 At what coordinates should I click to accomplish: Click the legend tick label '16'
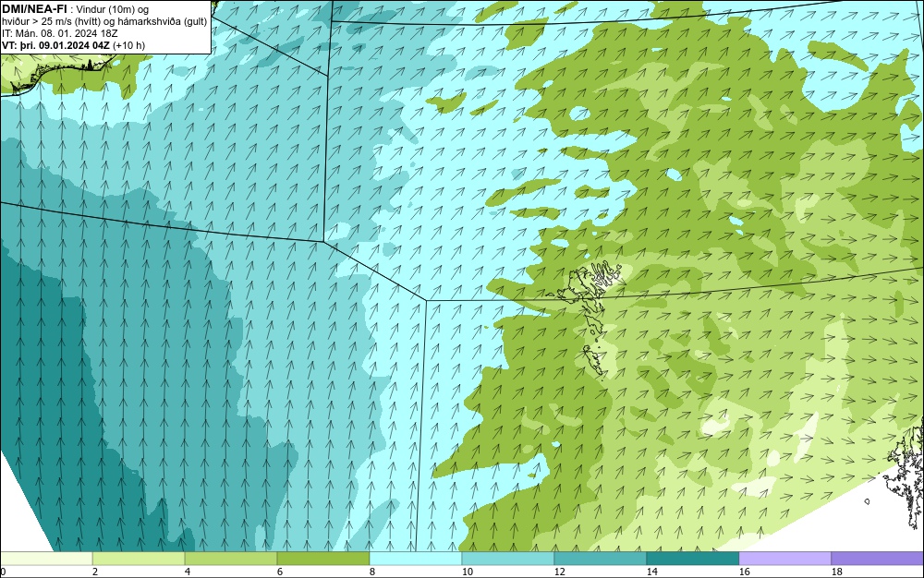[x=744, y=572]
